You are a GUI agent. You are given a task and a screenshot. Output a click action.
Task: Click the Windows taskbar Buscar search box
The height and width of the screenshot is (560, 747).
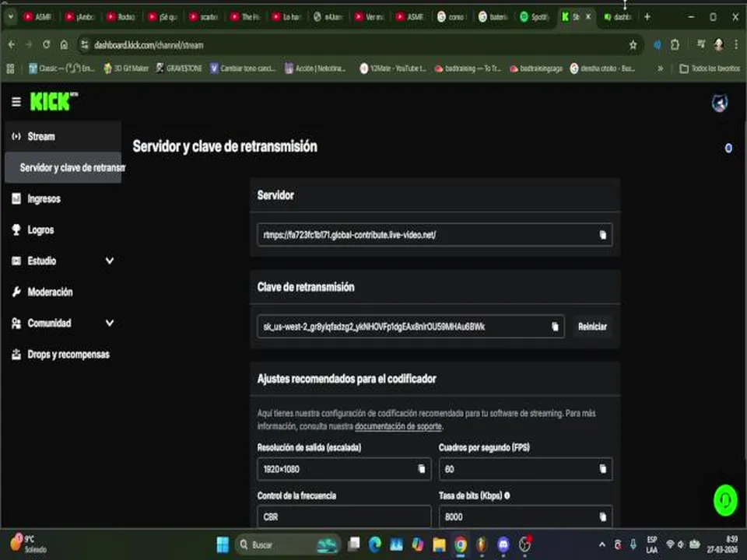tap(287, 544)
